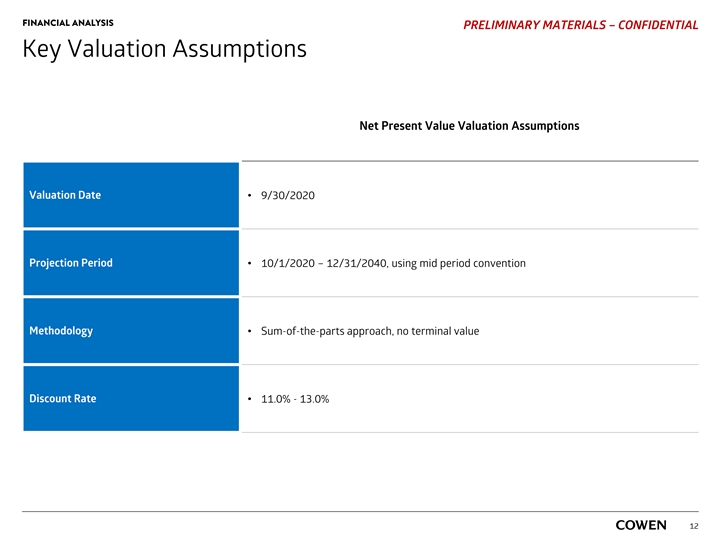Click the bullet before Sum-of-the-parts approach
The width and height of the screenshot is (720, 540).
point(249,331)
